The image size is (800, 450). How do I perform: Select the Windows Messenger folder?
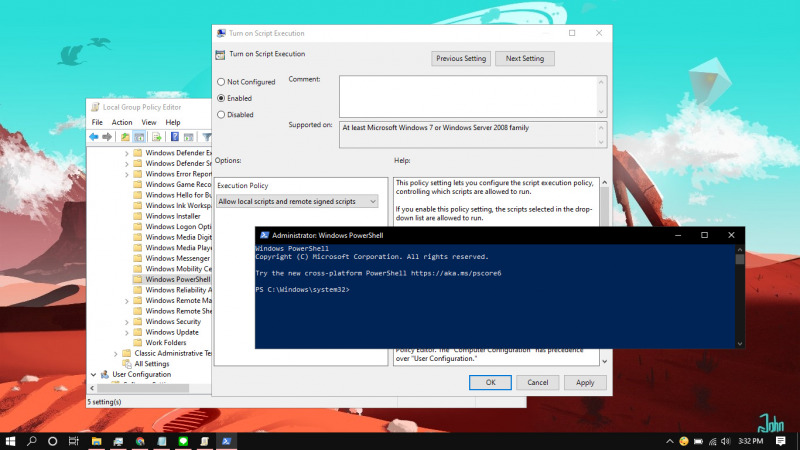(171, 259)
